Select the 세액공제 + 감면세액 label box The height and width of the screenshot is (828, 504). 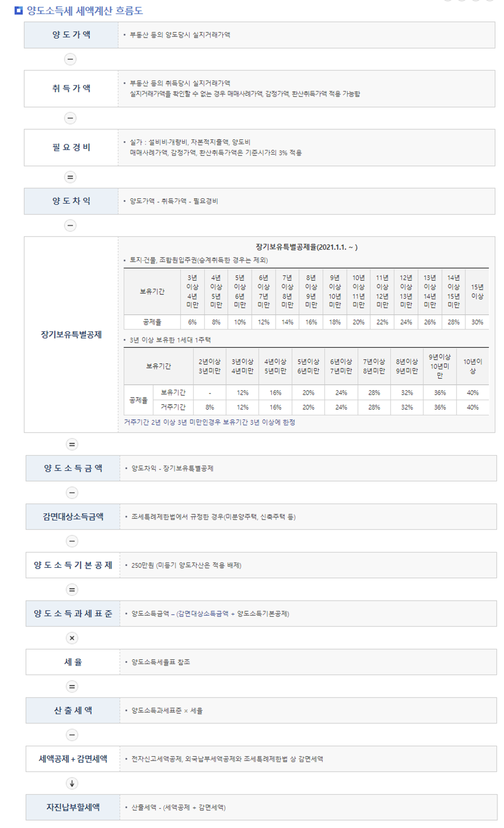click(x=73, y=759)
